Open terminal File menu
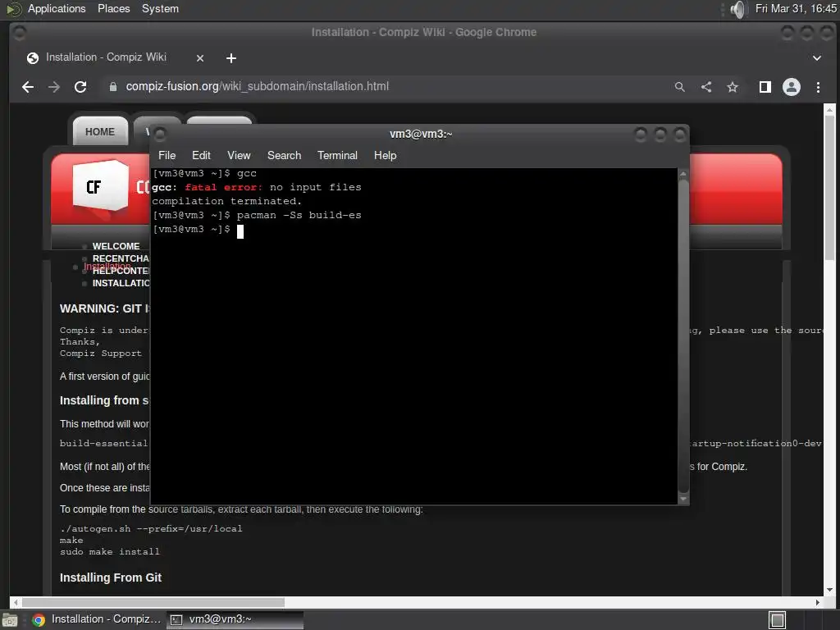This screenshot has height=630, width=840. pos(167,155)
